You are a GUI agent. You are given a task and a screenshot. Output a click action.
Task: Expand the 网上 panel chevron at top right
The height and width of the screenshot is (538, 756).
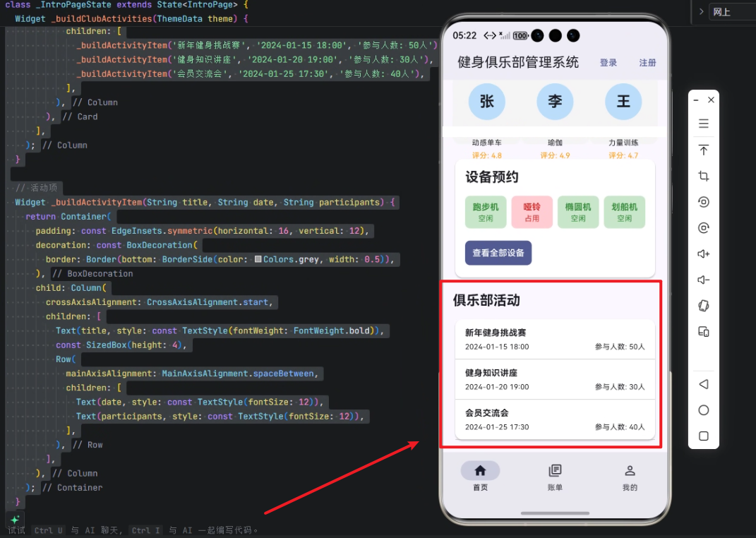pos(701,11)
